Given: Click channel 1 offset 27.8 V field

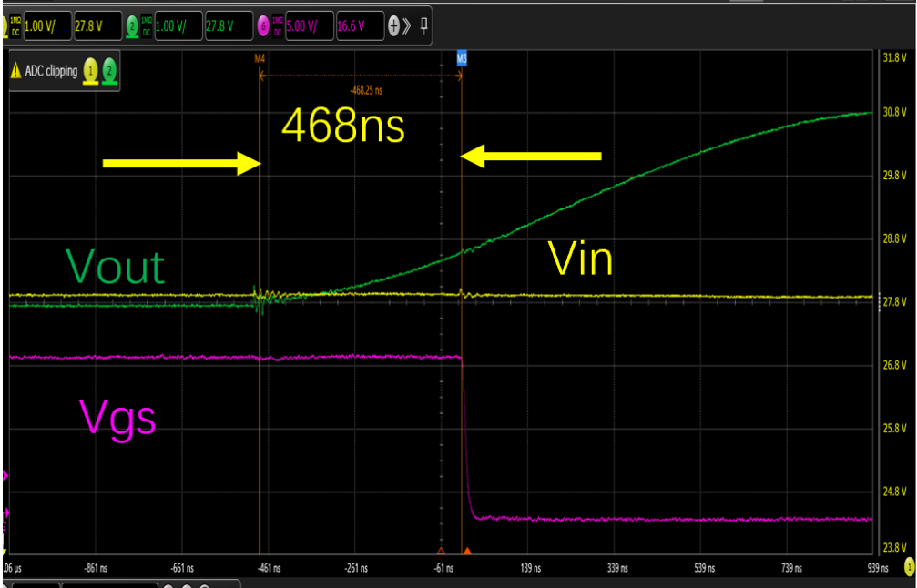Looking at the screenshot, I should pyautogui.click(x=97, y=26).
